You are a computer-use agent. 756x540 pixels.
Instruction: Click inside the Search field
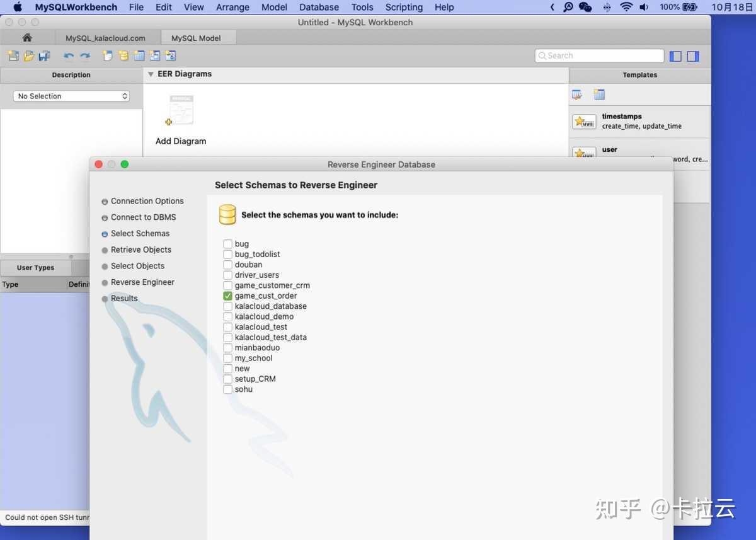click(598, 55)
